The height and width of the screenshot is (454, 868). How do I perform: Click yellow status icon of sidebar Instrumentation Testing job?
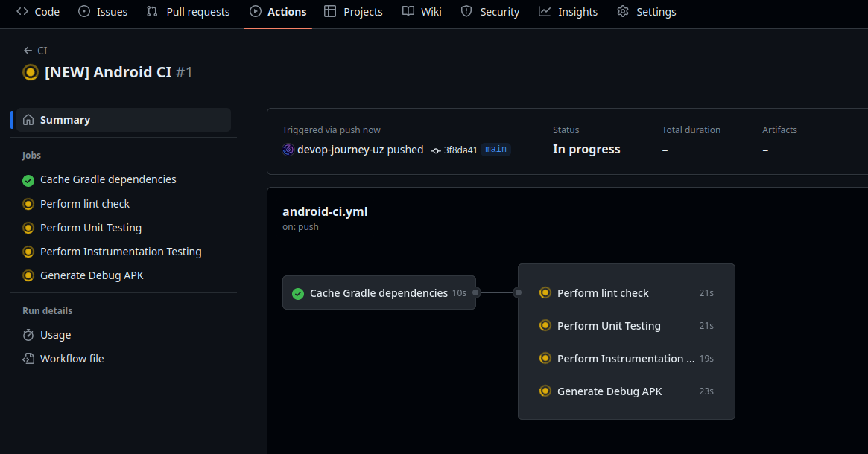click(28, 252)
